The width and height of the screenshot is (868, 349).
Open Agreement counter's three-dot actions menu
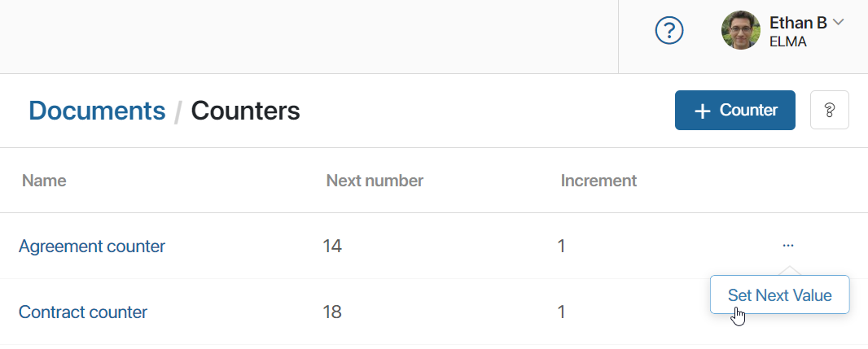pos(788,245)
